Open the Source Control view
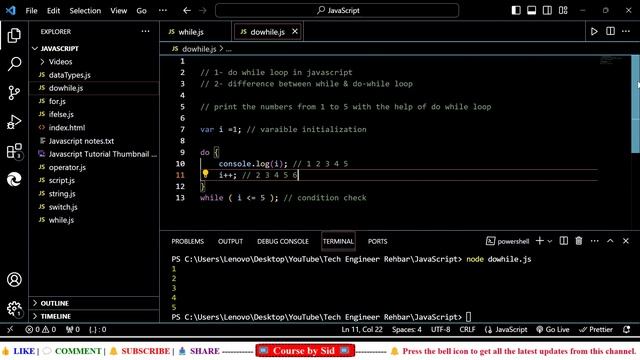The width and height of the screenshot is (640, 360). point(14,93)
